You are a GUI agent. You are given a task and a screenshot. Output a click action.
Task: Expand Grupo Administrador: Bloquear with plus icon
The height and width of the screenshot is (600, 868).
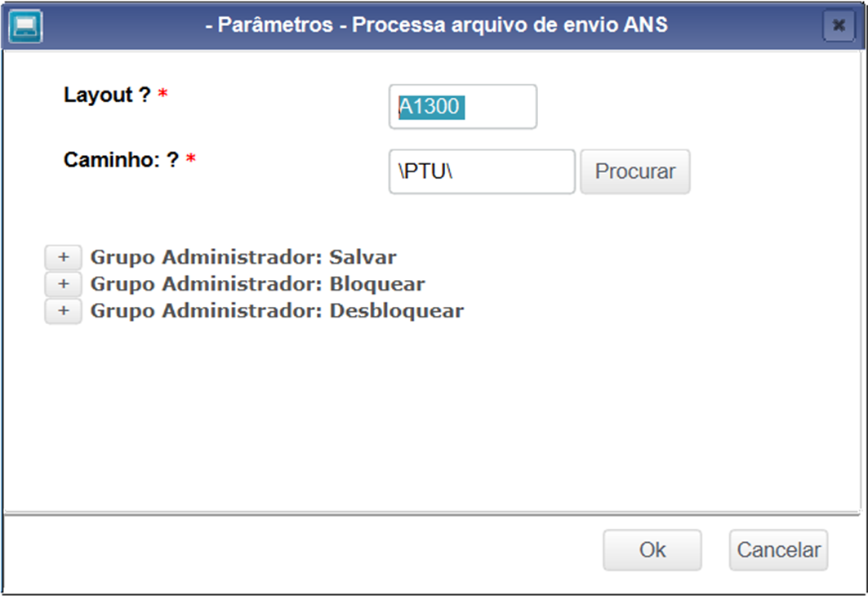[x=63, y=284]
